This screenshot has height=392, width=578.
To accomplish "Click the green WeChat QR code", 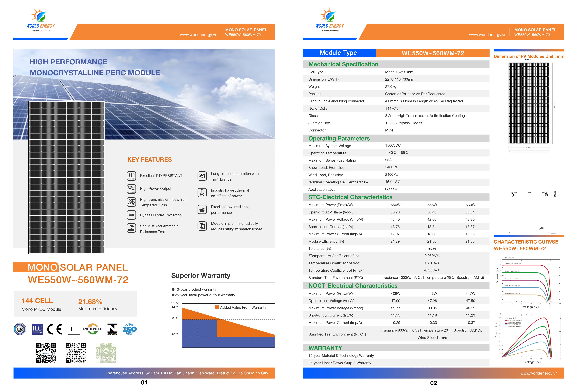I will 106,353.
